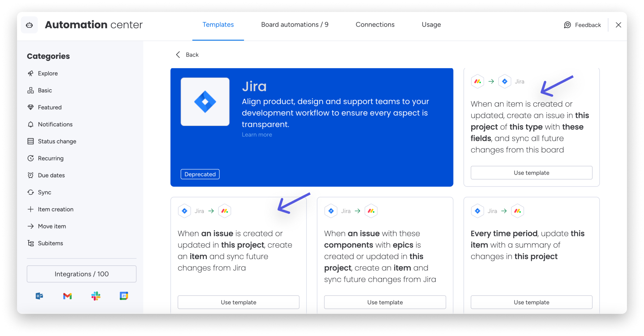
Task: Click the automation robot icon beside the title
Action: pos(29,25)
